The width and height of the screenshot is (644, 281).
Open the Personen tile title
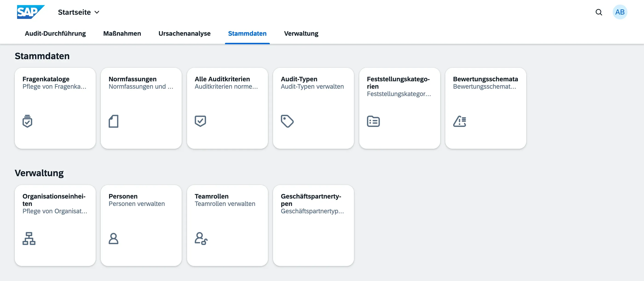(x=123, y=196)
